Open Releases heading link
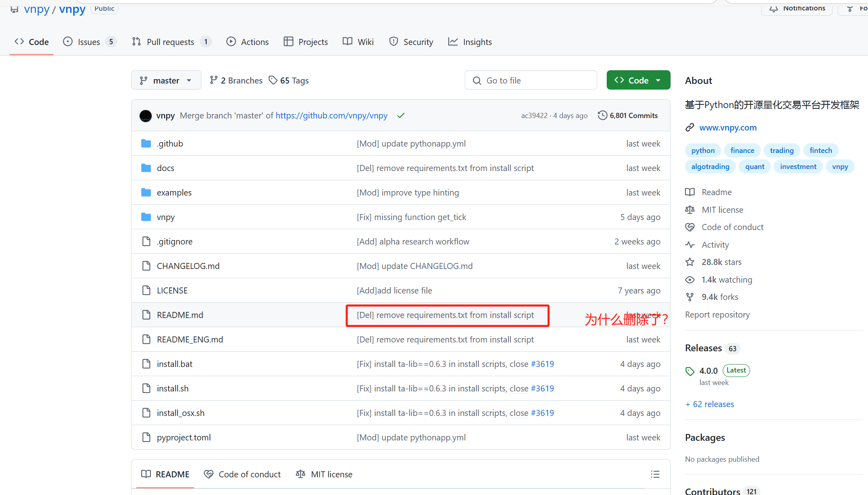The height and width of the screenshot is (495, 868). tap(703, 348)
